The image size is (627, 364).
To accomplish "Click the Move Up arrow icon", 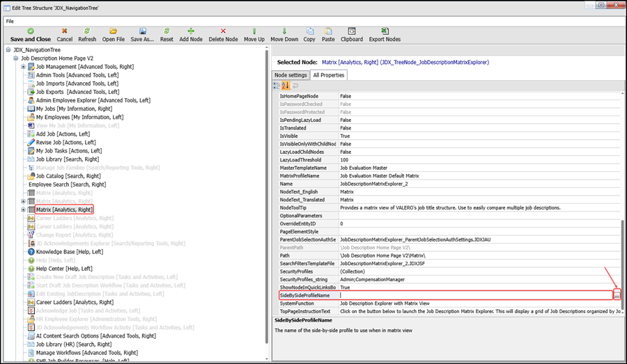I will (x=254, y=31).
